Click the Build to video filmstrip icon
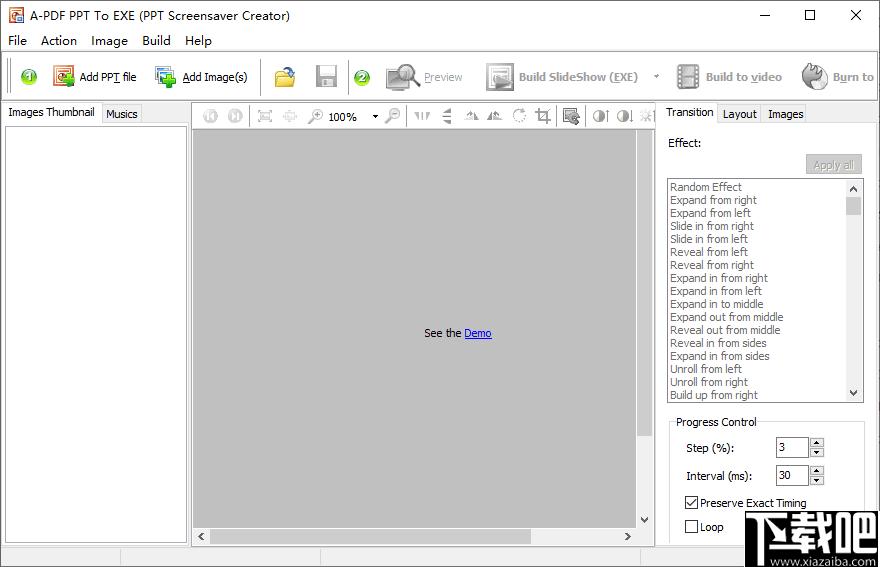The height and width of the screenshot is (567, 880). [x=688, y=77]
